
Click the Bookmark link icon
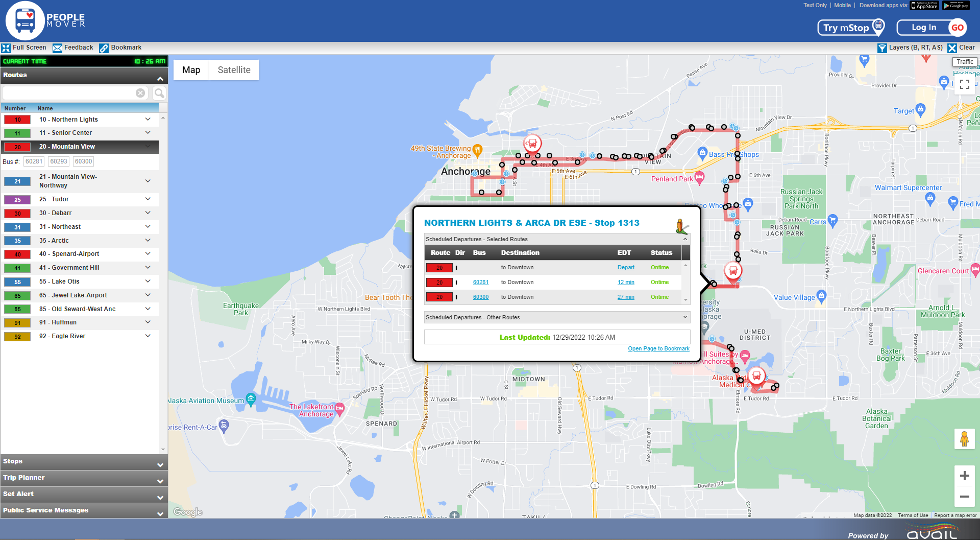(104, 48)
